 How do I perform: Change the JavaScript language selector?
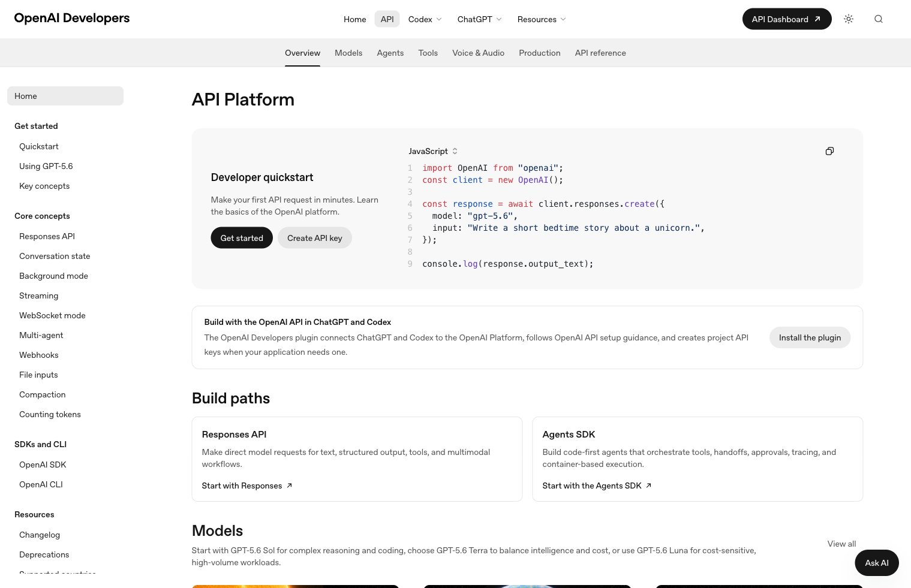click(433, 151)
